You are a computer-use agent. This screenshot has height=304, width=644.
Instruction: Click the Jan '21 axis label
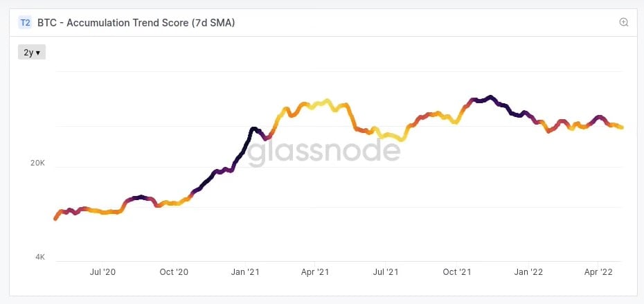coord(244,272)
